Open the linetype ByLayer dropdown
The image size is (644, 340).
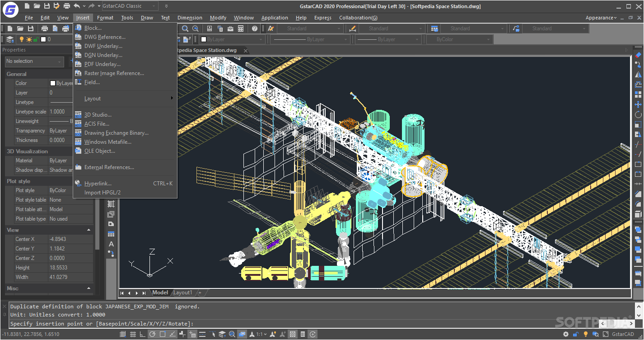click(309, 39)
